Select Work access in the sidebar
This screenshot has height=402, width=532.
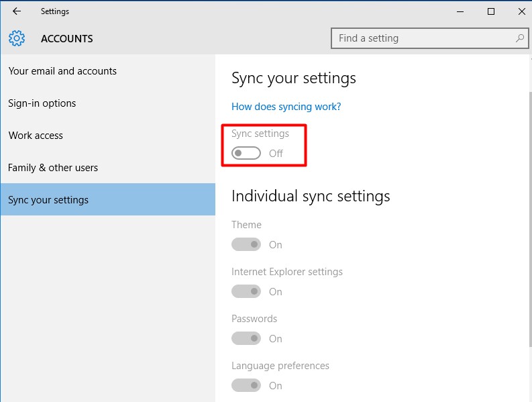36,136
